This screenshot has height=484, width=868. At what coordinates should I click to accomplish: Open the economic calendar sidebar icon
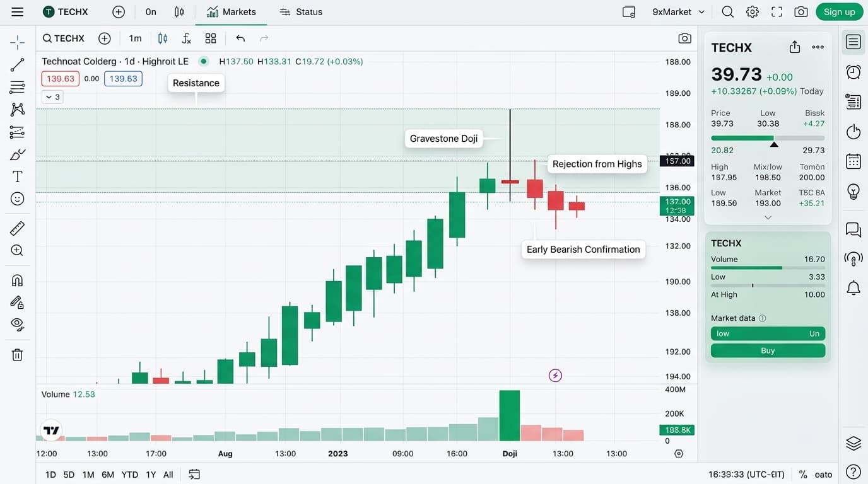coord(853,161)
